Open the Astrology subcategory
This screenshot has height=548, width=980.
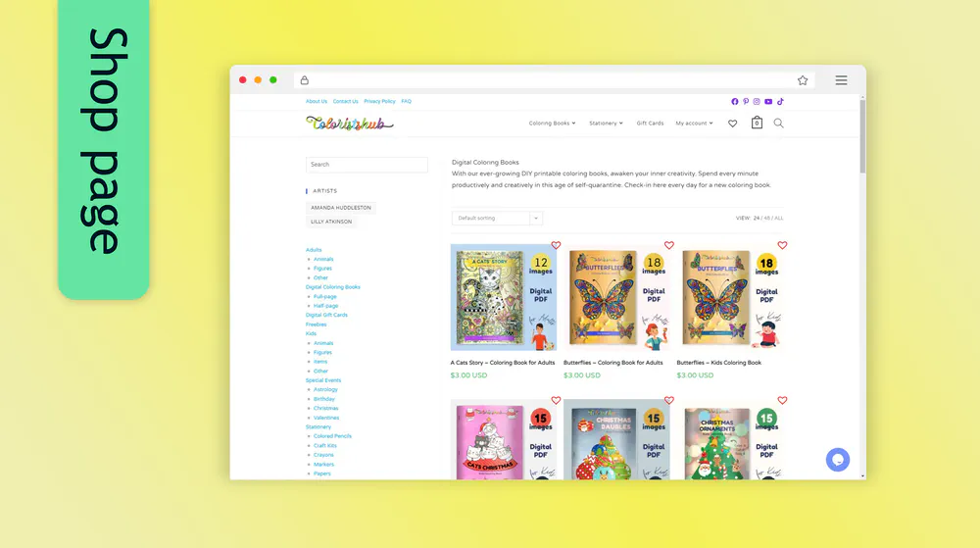(325, 390)
